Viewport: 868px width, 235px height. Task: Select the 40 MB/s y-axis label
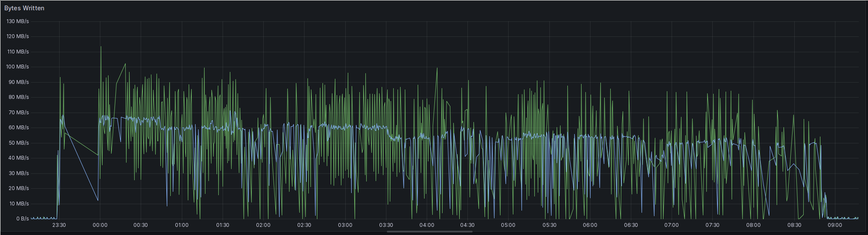click(x=19, y=158)
